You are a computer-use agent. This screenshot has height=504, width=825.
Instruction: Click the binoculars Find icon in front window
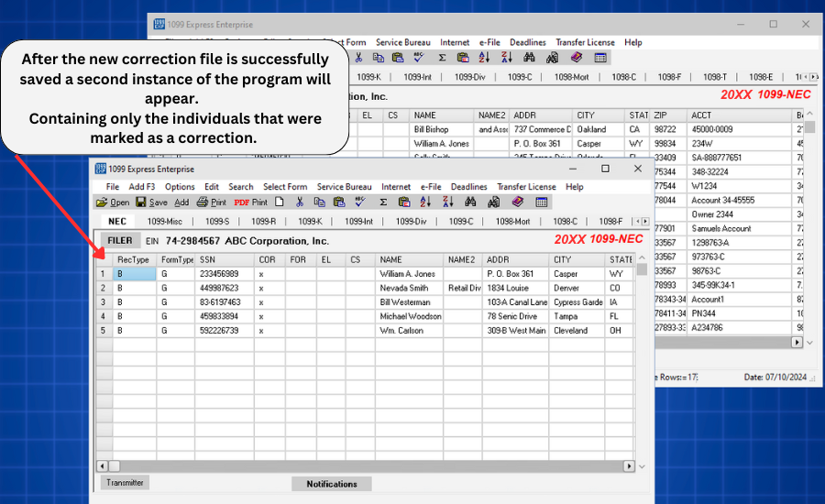(x=470, y=203)
